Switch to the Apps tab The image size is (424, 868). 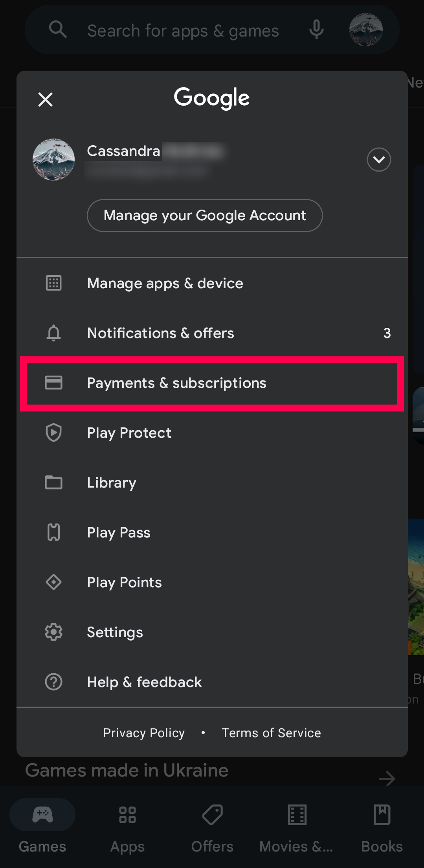(127, 824)
